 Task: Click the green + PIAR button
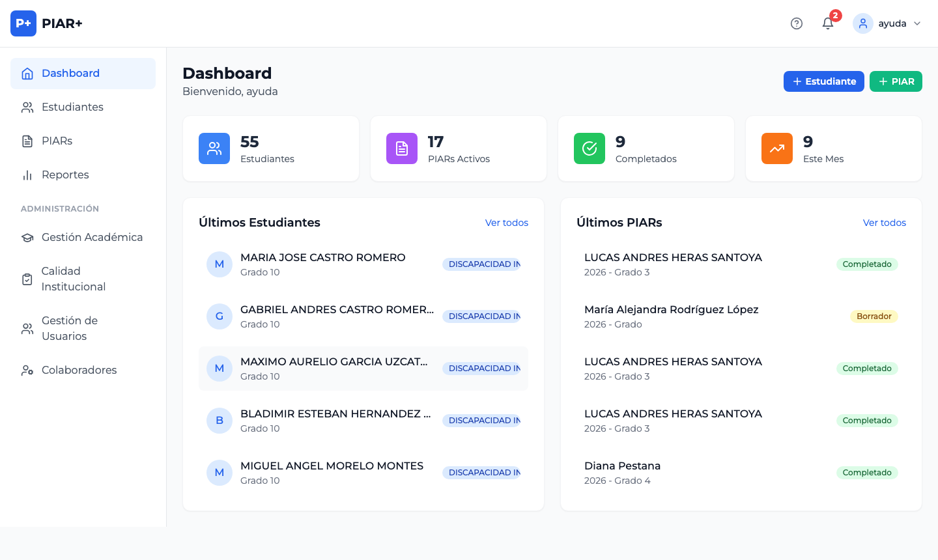[896, 81]
